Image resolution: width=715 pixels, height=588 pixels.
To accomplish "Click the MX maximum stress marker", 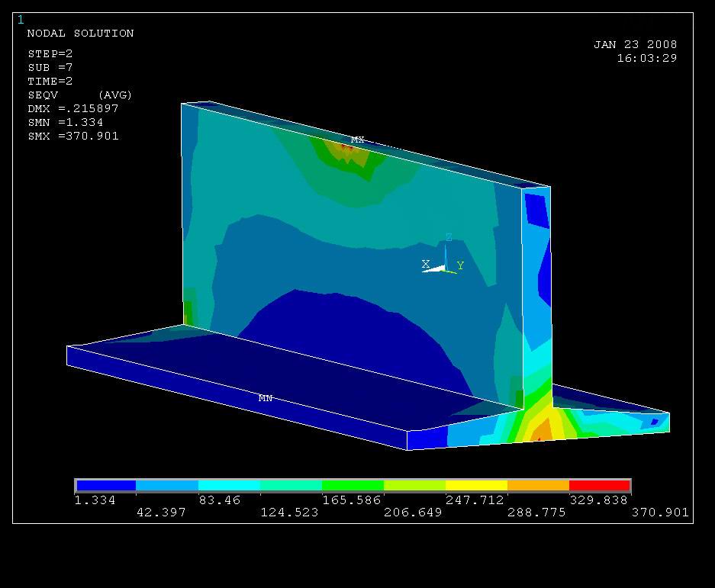I will point(357,140).
